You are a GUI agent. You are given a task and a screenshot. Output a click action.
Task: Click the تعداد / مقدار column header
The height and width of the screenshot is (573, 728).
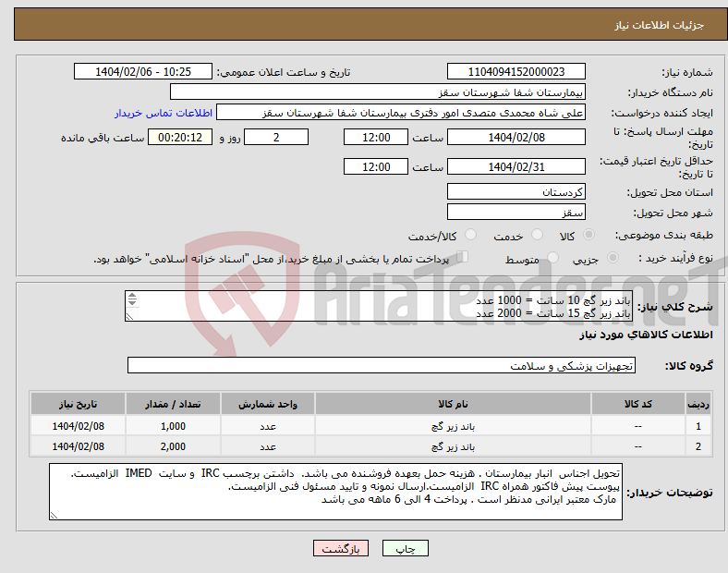pyautogui.click(x=173, y=404)
